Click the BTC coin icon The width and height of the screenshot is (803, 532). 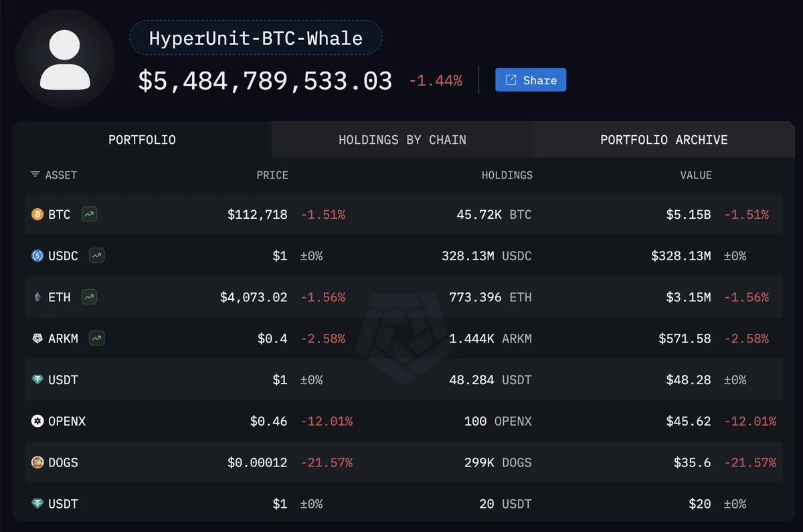click(x=37, y=215)
